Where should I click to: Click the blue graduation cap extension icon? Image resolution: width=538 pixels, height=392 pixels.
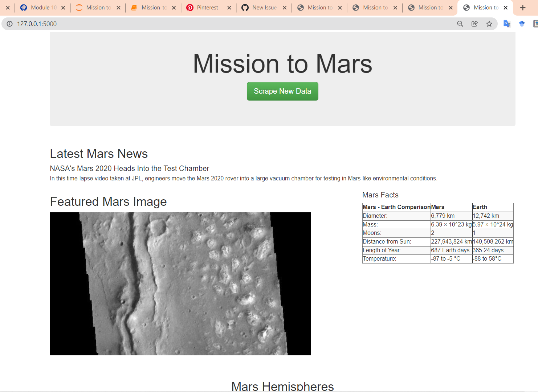pos(522,24)
